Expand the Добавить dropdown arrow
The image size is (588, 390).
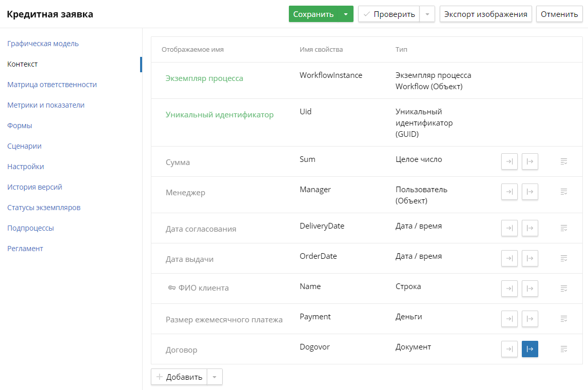214,377
